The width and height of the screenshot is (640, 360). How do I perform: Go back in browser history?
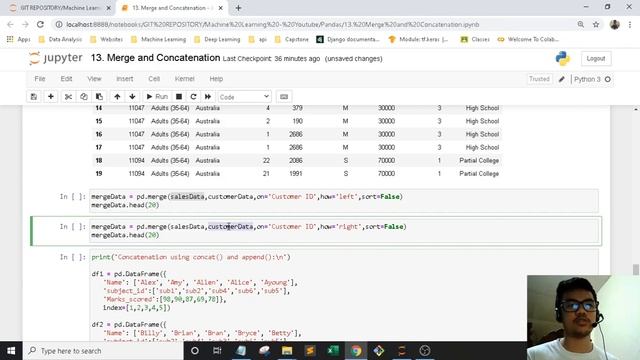click(10, 24)
